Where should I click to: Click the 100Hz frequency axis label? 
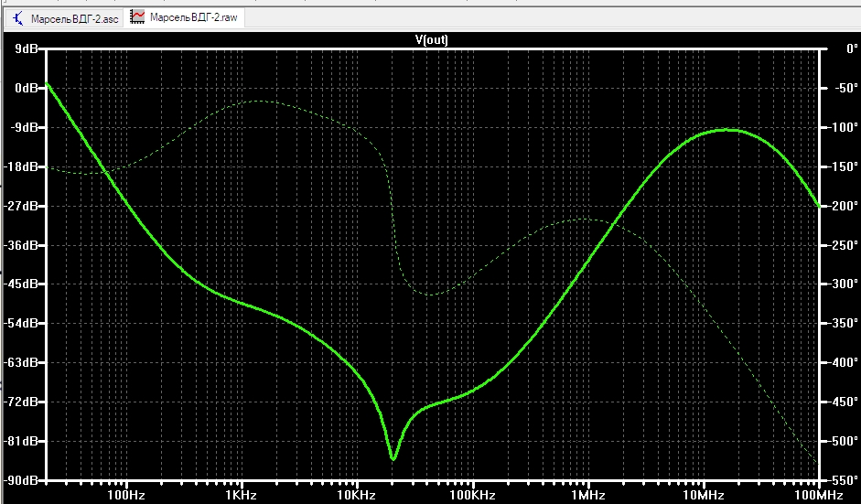[126, 495]
